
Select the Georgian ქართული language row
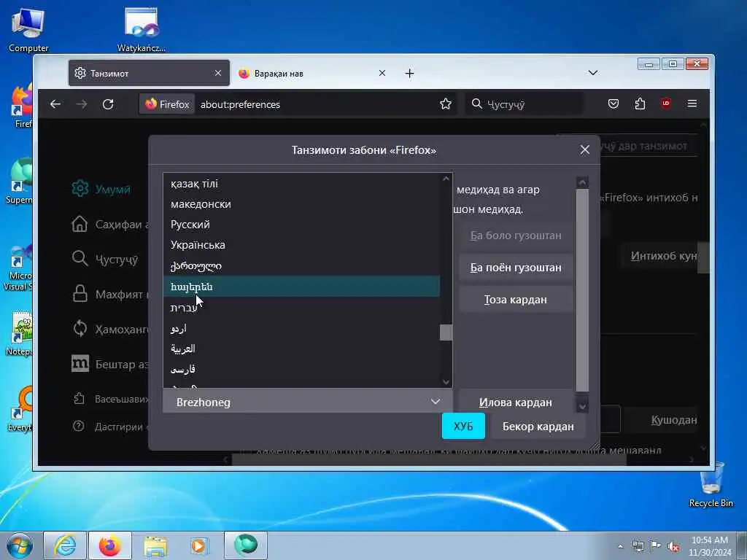pyautogui.click(x=301, y=265)
